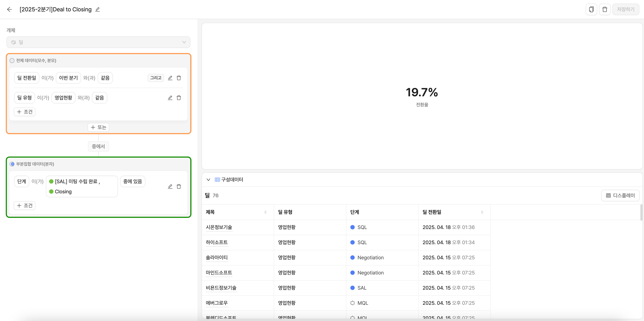Collapse the 구성데이터 section

click(x=208, y=180)
